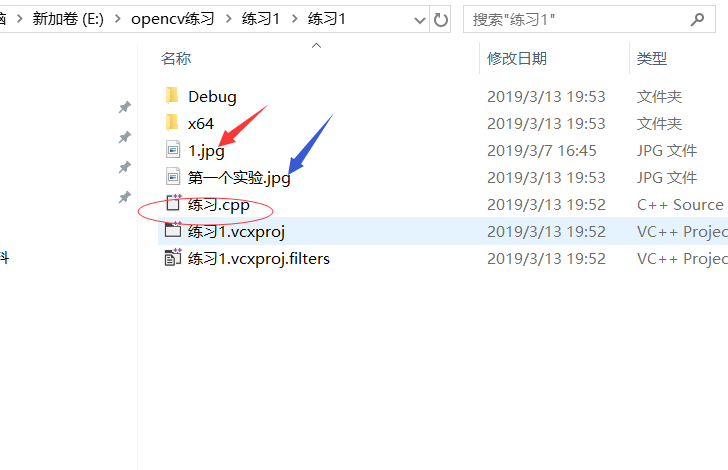The image size is (728, 470).
Task: Refresh the current folder view
Action: click(x=440, y=20)
